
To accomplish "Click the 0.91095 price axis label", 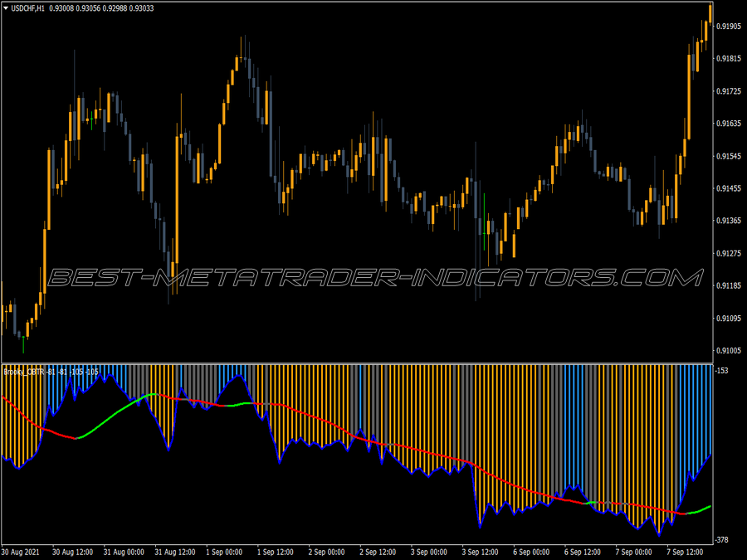I will pyautogui.click(x=729, y=318).
